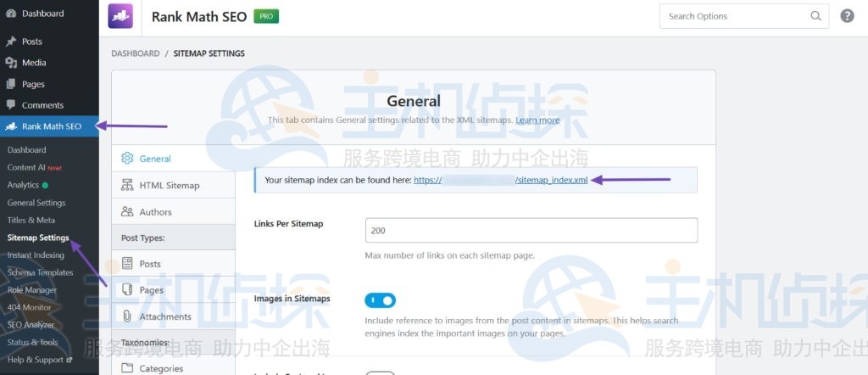The image size is (868, 375).
Task: Select the Pages post type tab
Action: pos(173,289)
